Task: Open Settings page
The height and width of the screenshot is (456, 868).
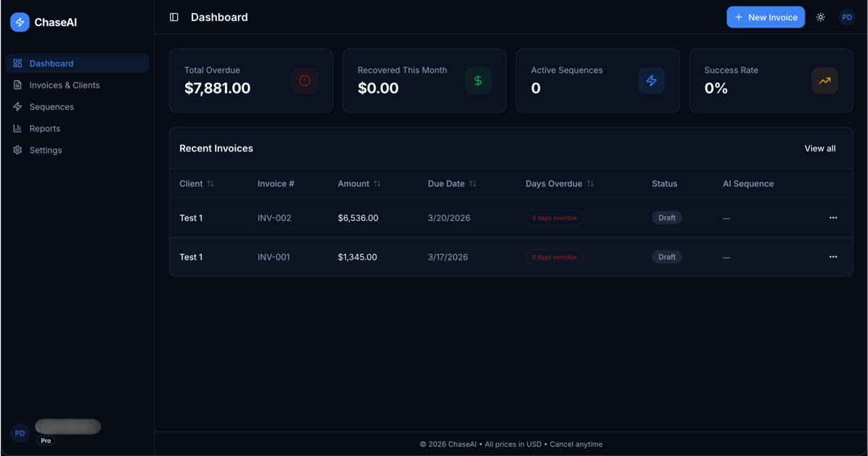Action: point(77,151)
